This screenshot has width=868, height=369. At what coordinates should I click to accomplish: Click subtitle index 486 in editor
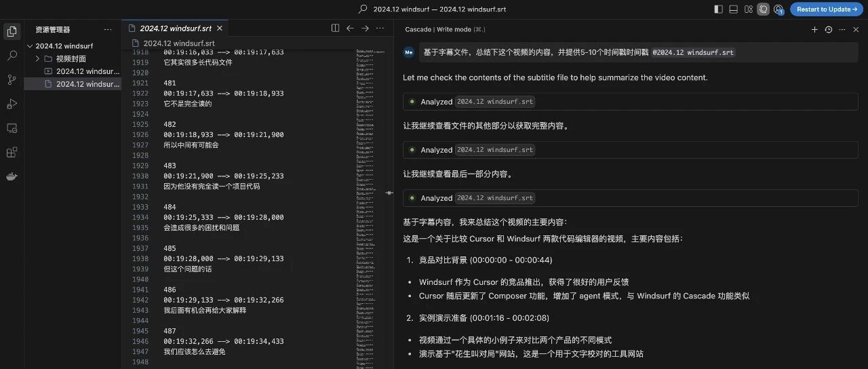(x=170, y=290)
